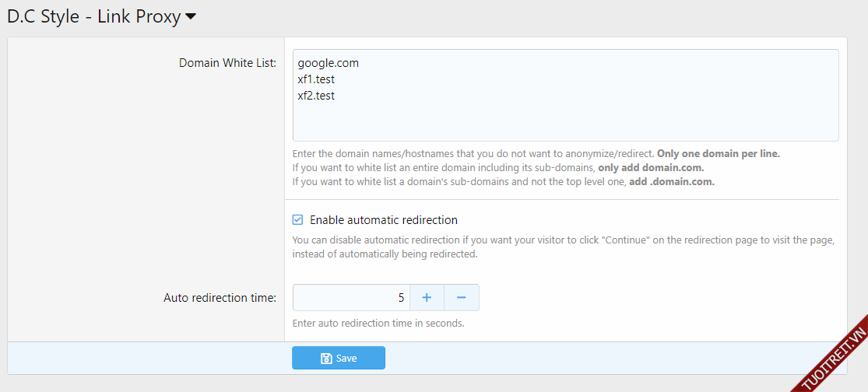Expand the D.C Style - Link Proxy caret
Screen dimensions: 868x392
tap(191, 17)
